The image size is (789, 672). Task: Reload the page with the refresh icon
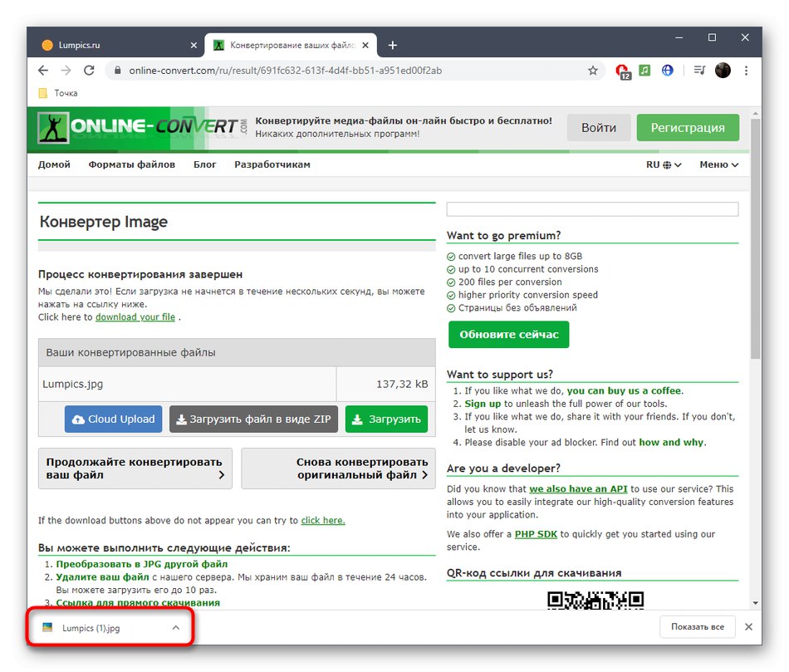click(x=89, y=71)
